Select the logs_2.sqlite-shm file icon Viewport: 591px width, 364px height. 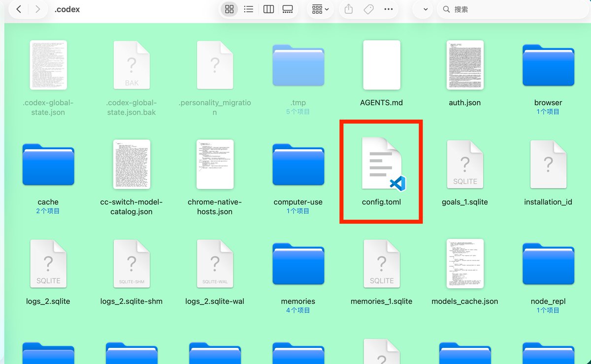[131, 264]
